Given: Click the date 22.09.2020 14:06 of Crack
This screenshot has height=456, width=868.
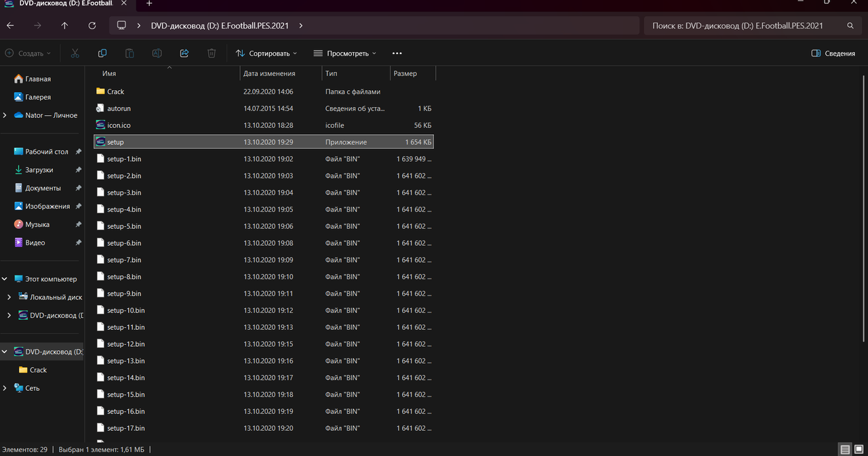Looking at the screenshot, I should [x=269, y=91].
